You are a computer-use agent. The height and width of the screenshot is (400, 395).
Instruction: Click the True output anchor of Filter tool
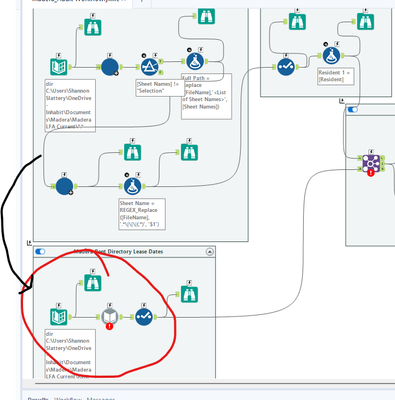pyautogui.click(x=161, y=61)
